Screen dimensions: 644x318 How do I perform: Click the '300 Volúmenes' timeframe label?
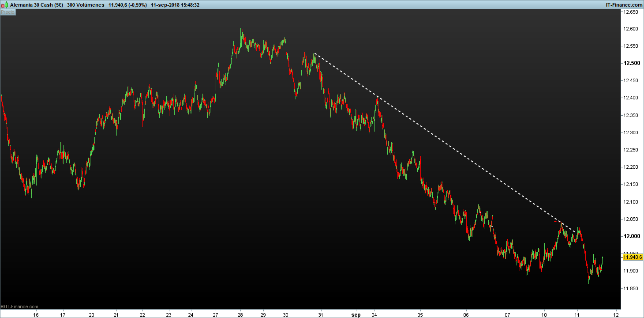(x=86, y=5)
